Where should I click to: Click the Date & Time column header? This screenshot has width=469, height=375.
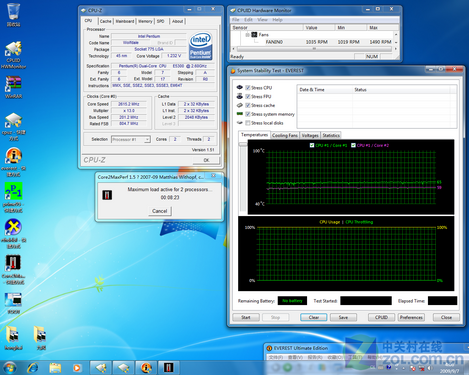(325, 90)
